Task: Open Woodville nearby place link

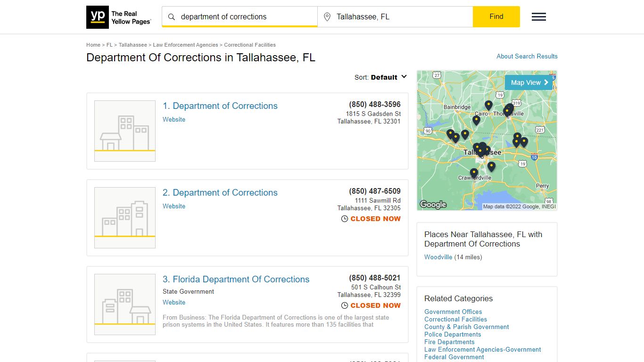Action: [438, 257]
